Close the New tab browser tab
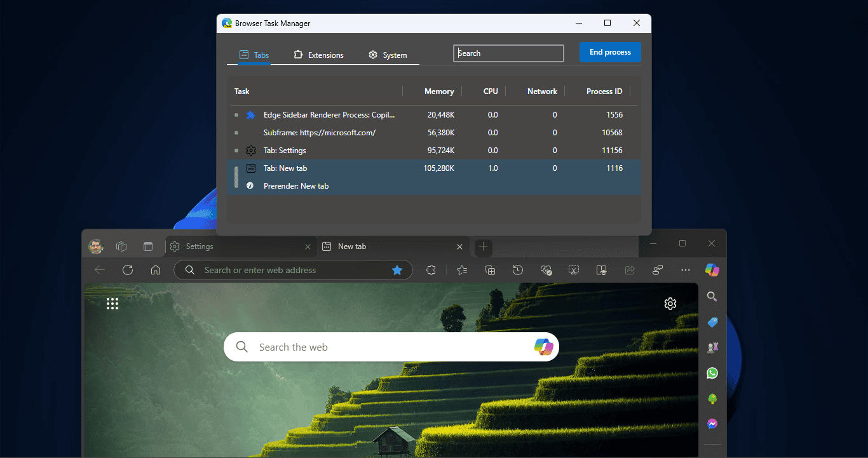This screenshot has height=458, width=868. point(460,246)
